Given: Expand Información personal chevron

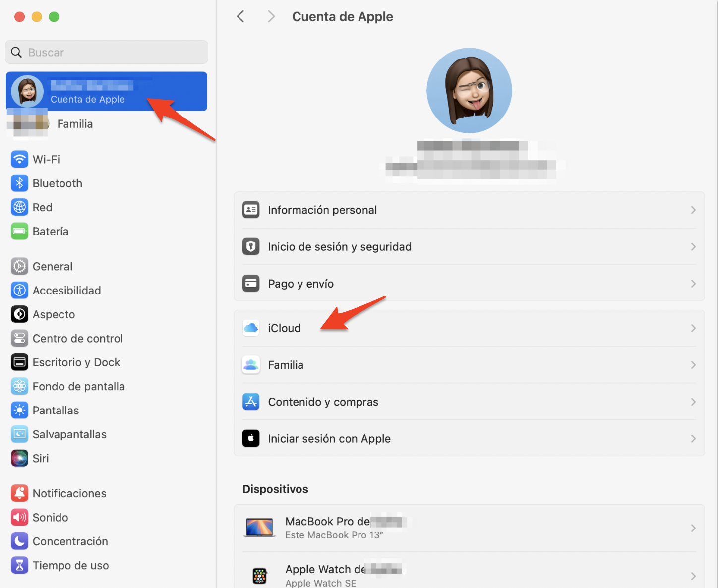Looking at the screenshot, I should point(693,210).
